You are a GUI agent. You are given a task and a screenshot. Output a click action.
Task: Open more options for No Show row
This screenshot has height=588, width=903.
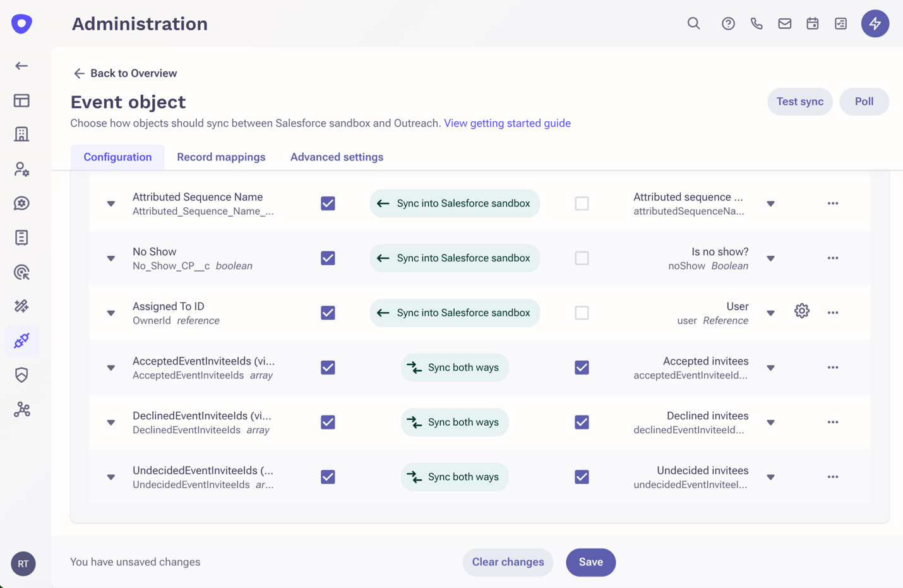point(833,258)
